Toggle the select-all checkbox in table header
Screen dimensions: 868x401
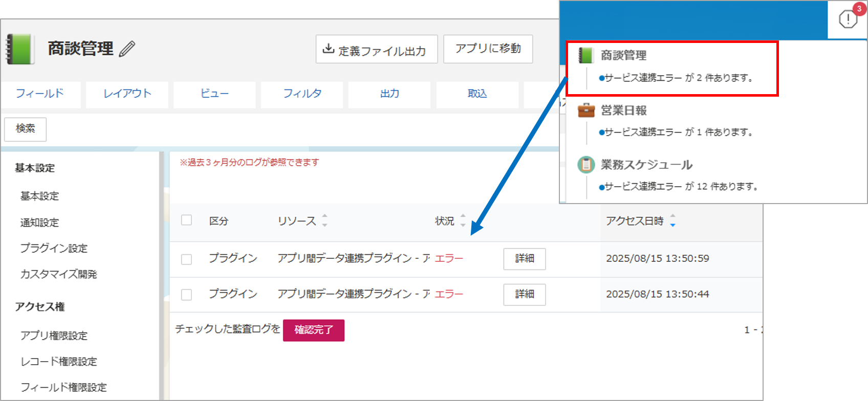click(x=187, y=220)
